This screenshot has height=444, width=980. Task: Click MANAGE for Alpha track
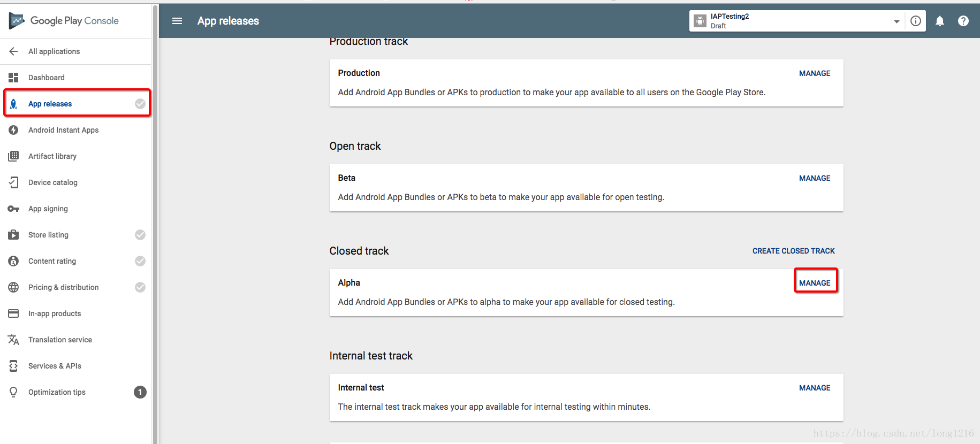point(815,283)
